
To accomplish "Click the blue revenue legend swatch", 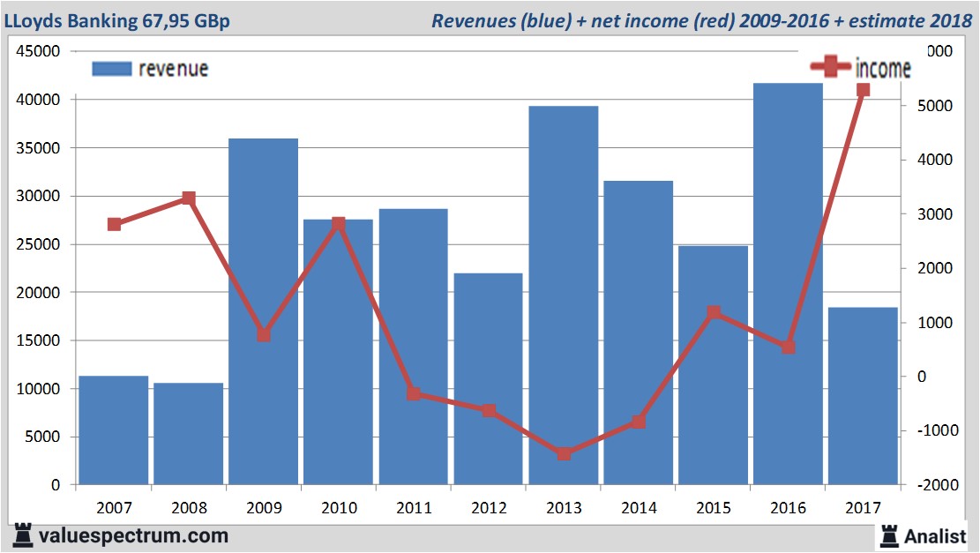I will [111, 69].
